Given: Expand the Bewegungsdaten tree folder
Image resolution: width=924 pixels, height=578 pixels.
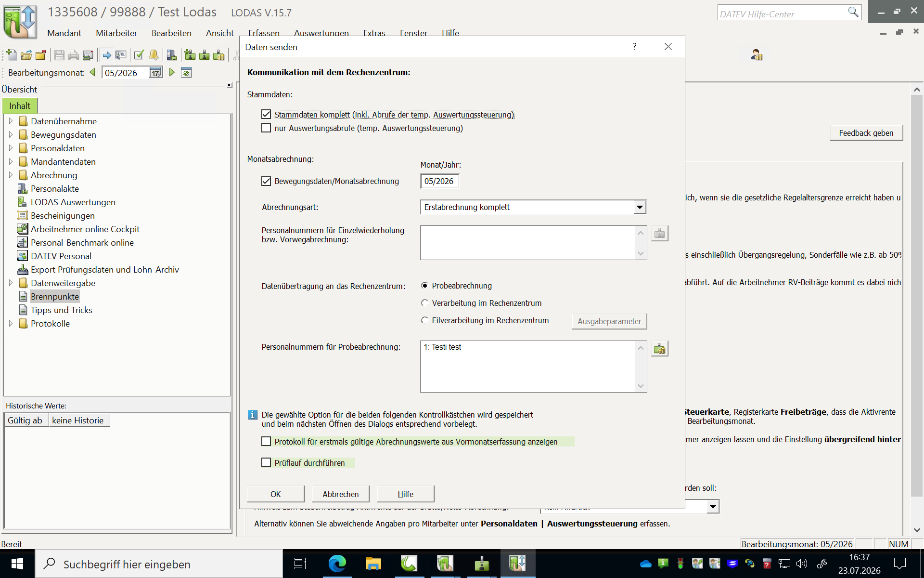Looking at the screenshot, I should pyautogui.click(x=11, y=135).
